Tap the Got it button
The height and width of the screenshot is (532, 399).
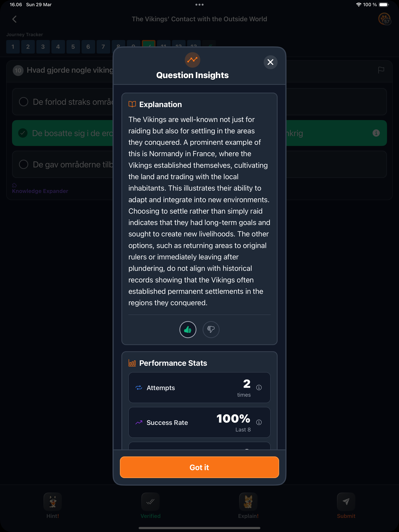199,467
